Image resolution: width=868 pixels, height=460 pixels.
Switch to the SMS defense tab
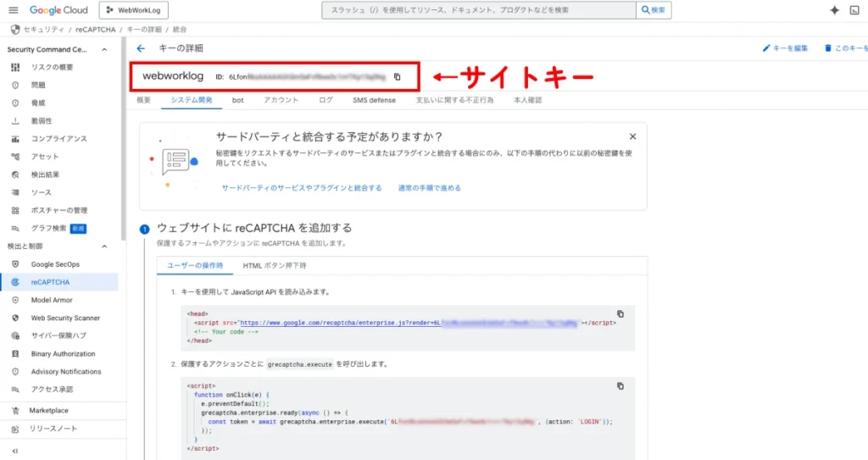tap(374, 100)
